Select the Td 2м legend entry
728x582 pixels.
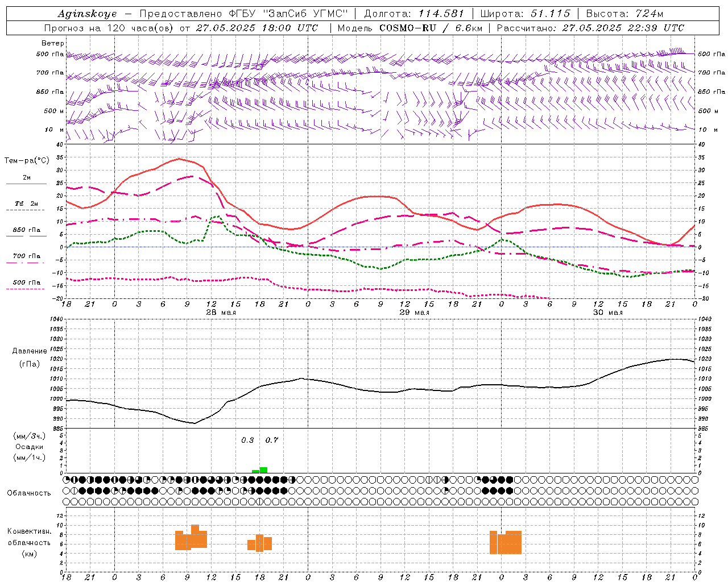(x=27, y=203)
